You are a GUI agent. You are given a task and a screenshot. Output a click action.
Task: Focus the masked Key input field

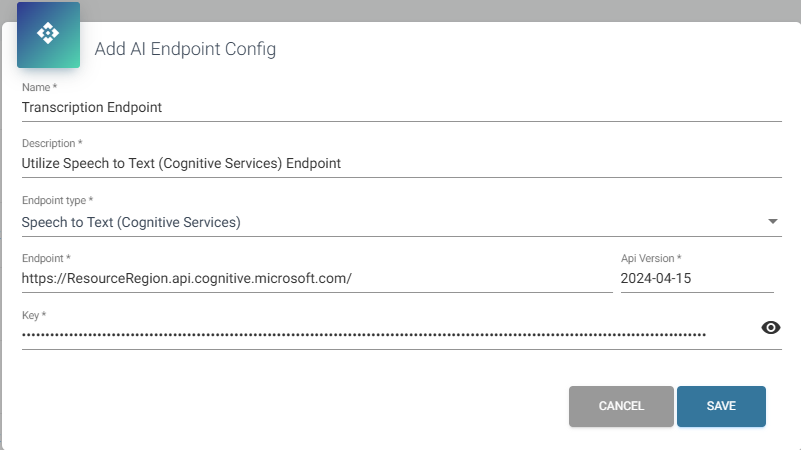(x=380, y=335)
